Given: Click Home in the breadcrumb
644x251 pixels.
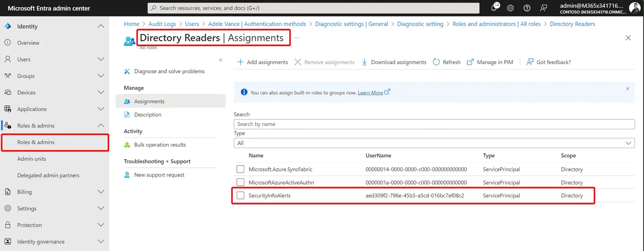Looking at the screenshot, I should [132, 24].
